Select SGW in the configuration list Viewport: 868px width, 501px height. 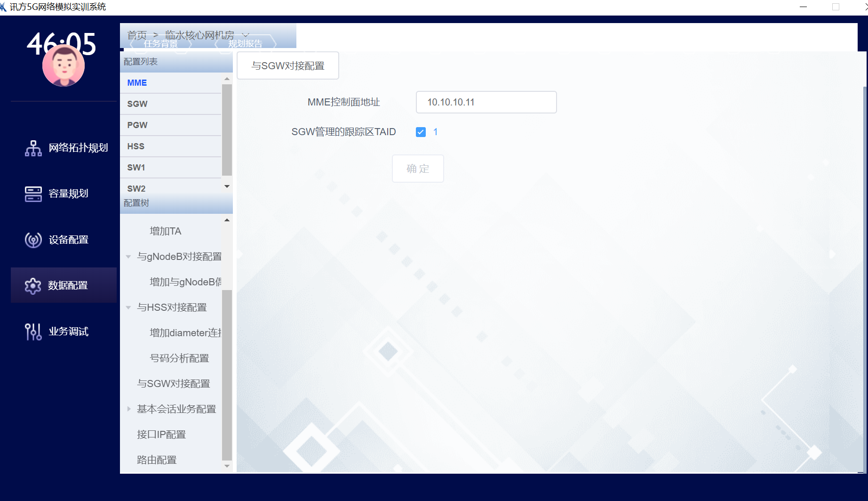137,104
